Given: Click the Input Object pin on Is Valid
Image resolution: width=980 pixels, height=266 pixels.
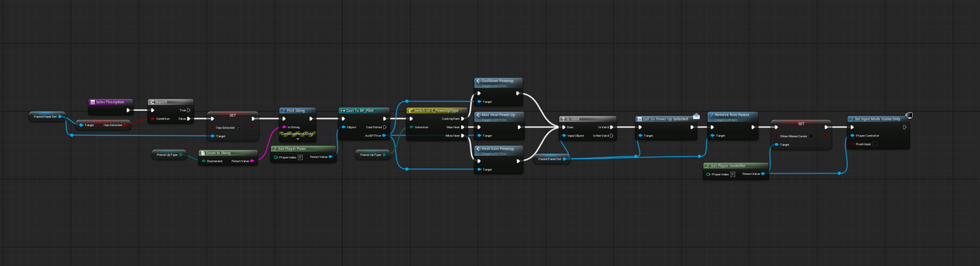Looking at the screenshot, I should [x=564, y=136].
